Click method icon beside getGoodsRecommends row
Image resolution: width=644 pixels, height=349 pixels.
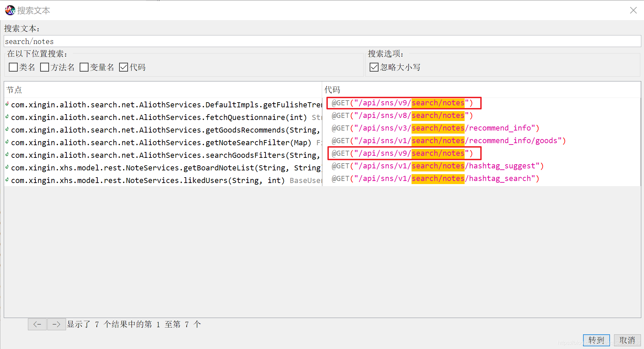coord(7,129)
